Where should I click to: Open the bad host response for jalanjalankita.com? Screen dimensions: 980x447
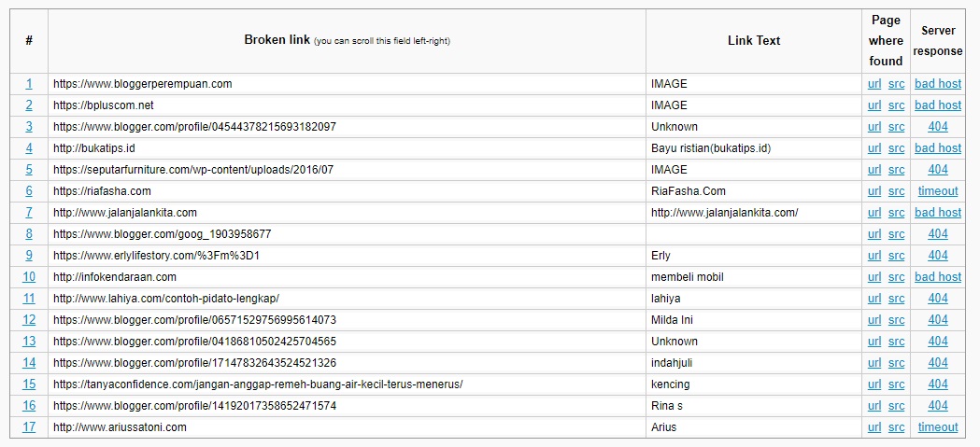(x=938, y=212)
